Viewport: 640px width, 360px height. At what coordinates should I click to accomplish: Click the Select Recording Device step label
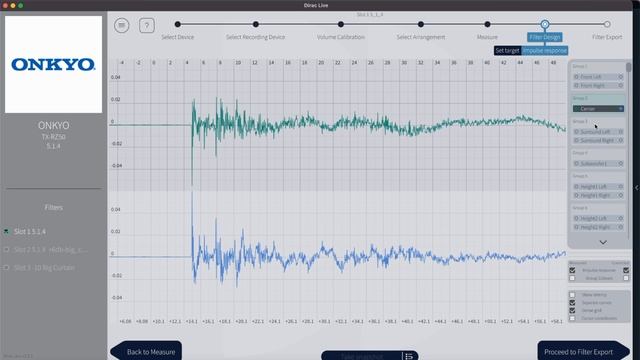pos(256,37)
